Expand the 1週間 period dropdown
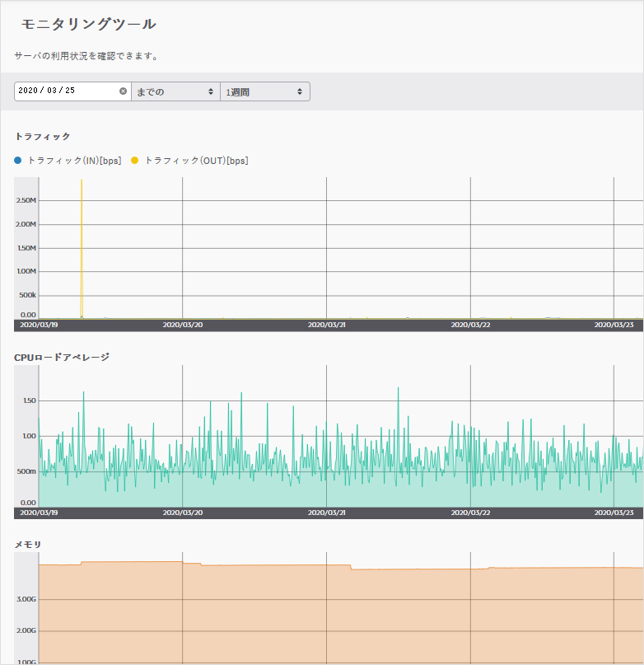Viewport: 644px width, 665px height. pyautogui.click(x=264, y=91)
